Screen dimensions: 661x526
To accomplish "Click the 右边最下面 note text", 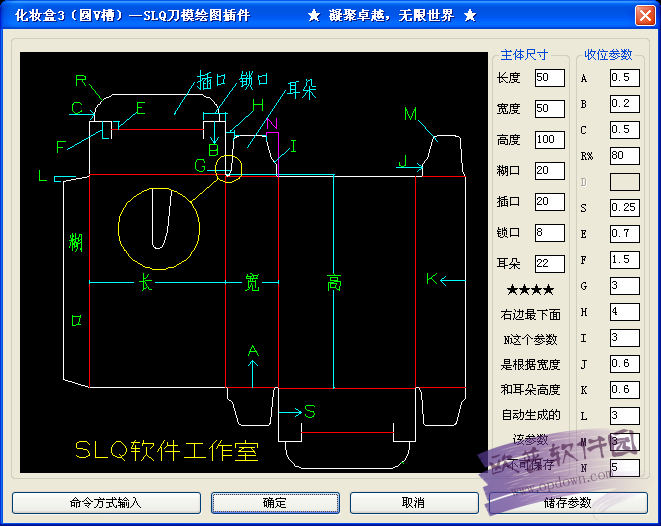I will (x=530, y=315).
